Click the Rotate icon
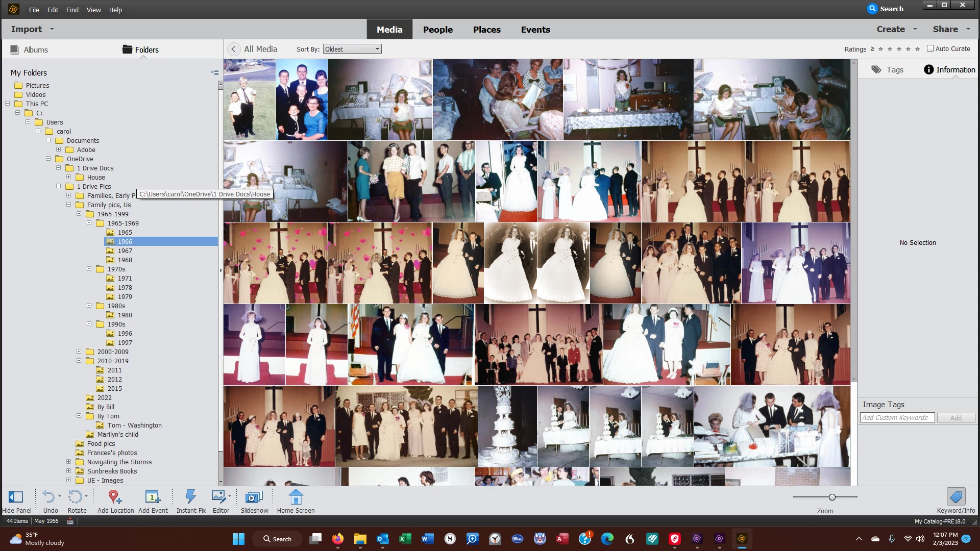 click(x=75, y=497)
